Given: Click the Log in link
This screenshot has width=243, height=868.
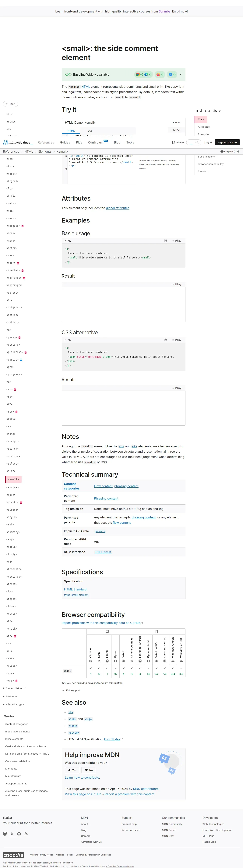Looking at the screenshot, I should (x=208, y=143).
